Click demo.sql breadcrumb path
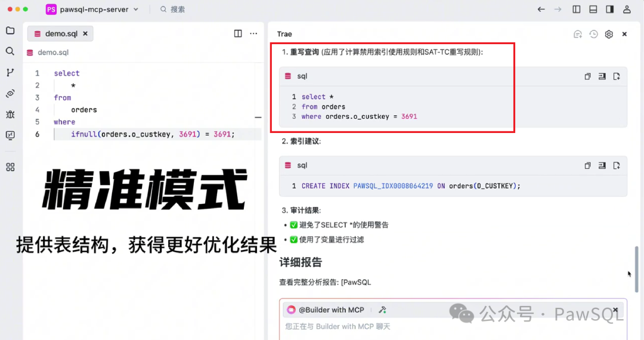This screenshot has height=340, width=644. tap(52, 52)
